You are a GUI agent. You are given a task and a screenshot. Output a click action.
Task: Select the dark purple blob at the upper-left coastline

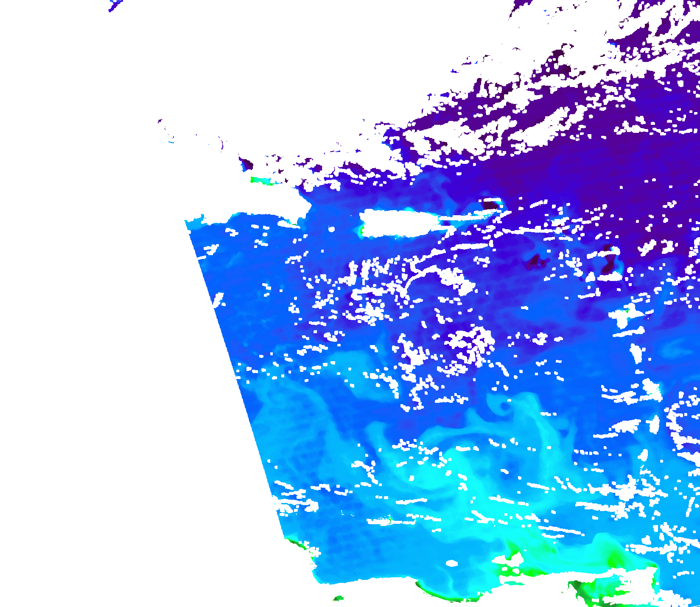pyautogui.click(x=246, y=164)
